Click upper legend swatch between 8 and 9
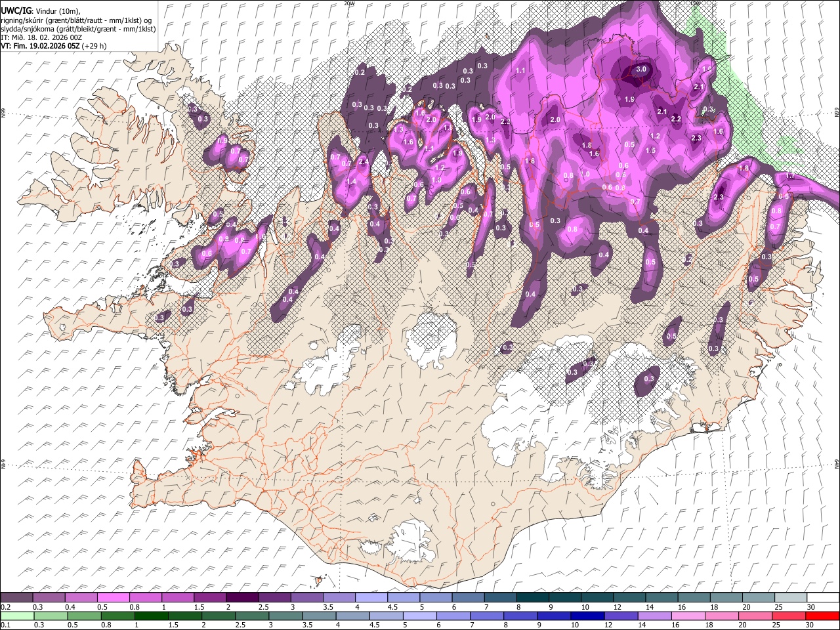 pyautogui.click(x=532, y=597)
